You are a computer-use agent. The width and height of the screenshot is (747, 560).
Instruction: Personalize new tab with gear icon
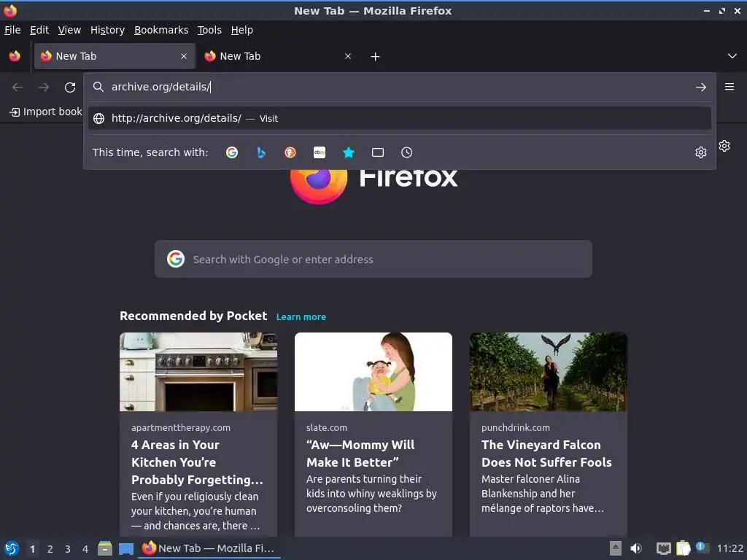(x=724, y=146)
